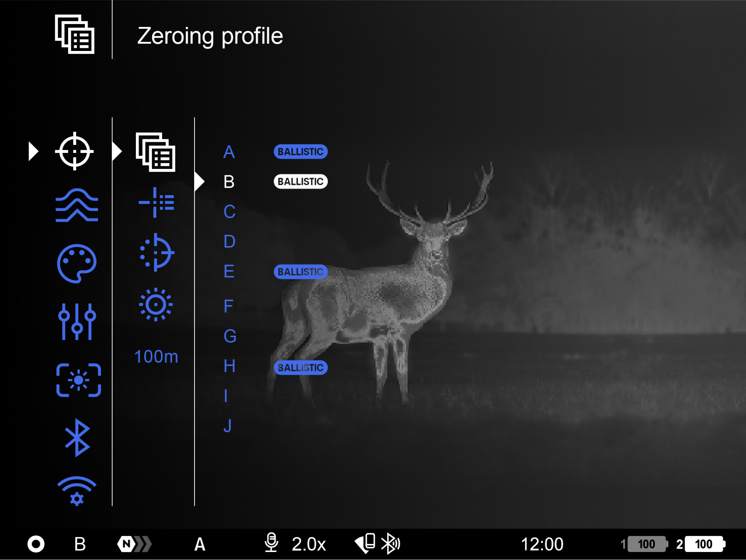Viewport: 746px width, 560px height.
Task: Toggle the white BALLISTIC badge on profile B
Action: coord(300,182)
